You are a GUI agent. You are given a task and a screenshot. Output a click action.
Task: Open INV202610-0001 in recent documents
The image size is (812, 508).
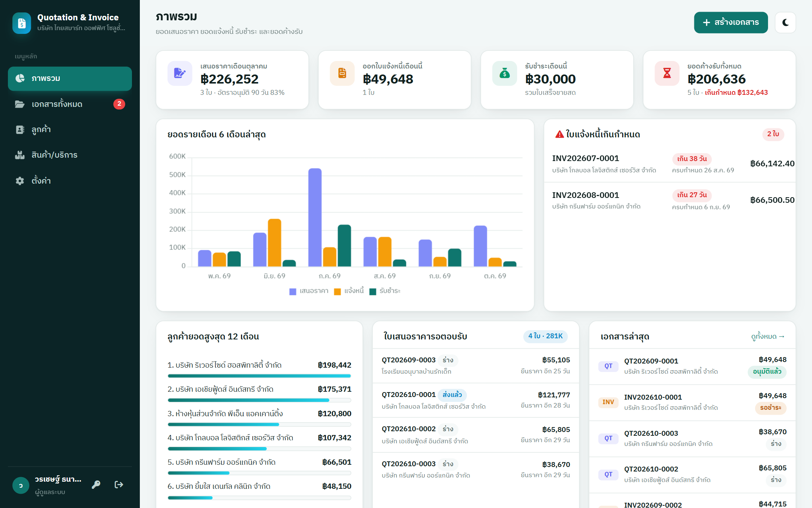coord(692,403)
